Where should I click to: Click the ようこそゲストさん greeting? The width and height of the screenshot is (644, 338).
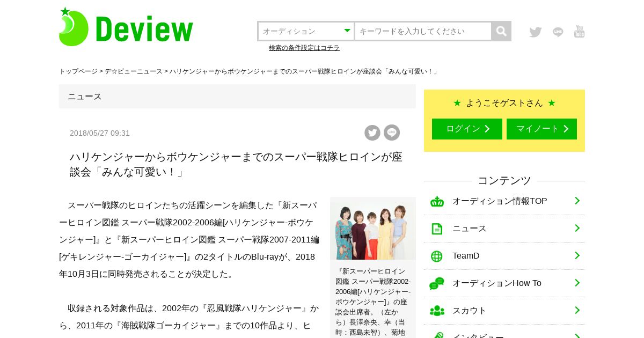tap(504, 103)
